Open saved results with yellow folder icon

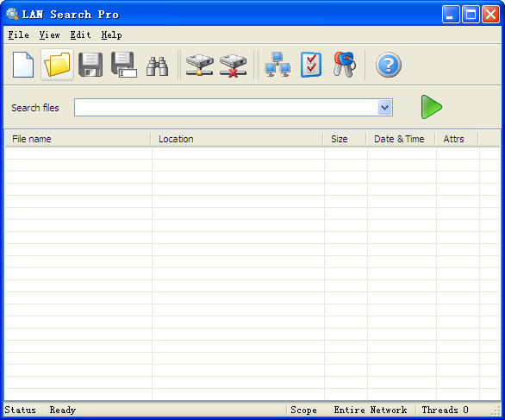[x=57, y=65]
